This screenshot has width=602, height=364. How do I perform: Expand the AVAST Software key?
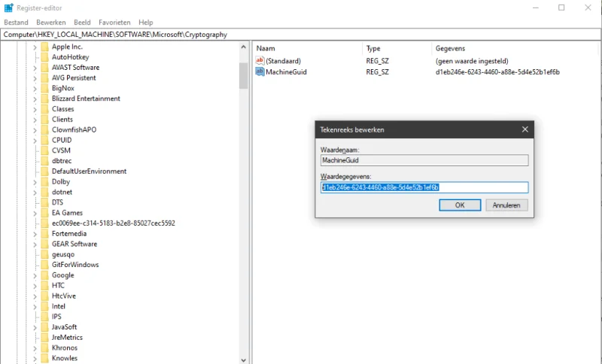[35, 68]
